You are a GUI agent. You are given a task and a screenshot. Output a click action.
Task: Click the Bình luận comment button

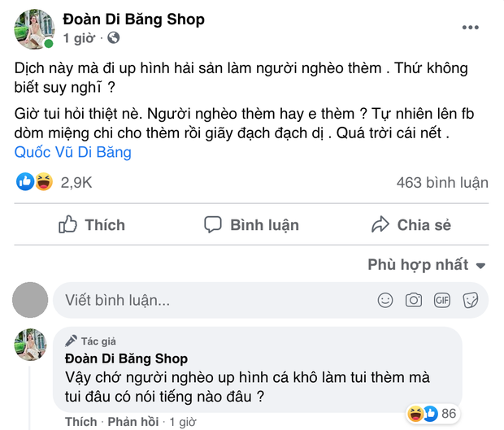tap(251, 225)
